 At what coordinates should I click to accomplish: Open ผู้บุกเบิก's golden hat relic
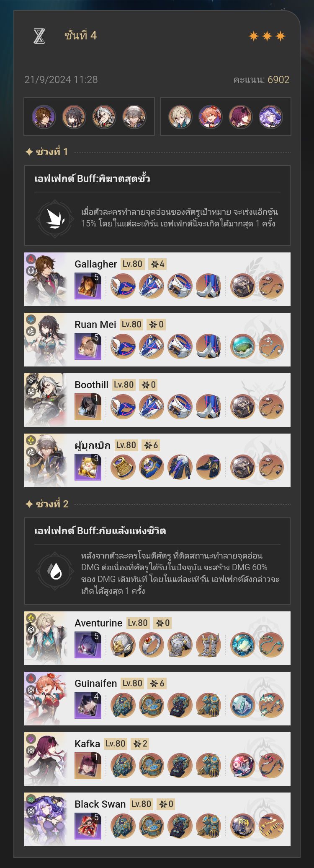[x=123, y=467]
